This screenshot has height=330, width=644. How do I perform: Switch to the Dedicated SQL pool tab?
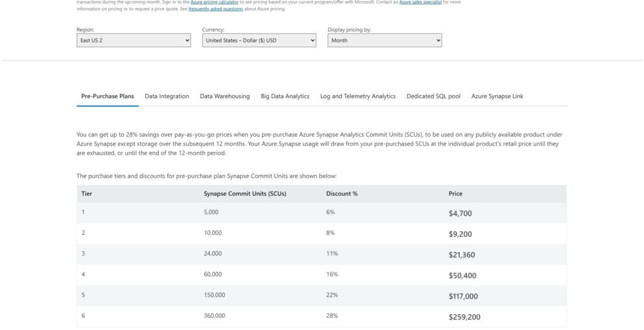coord(433,96)
